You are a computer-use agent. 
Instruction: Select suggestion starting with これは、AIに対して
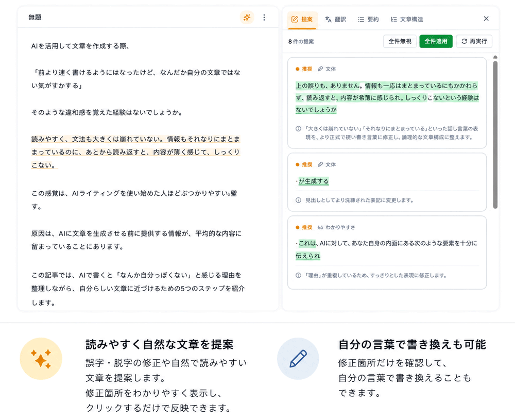(387, 249)
